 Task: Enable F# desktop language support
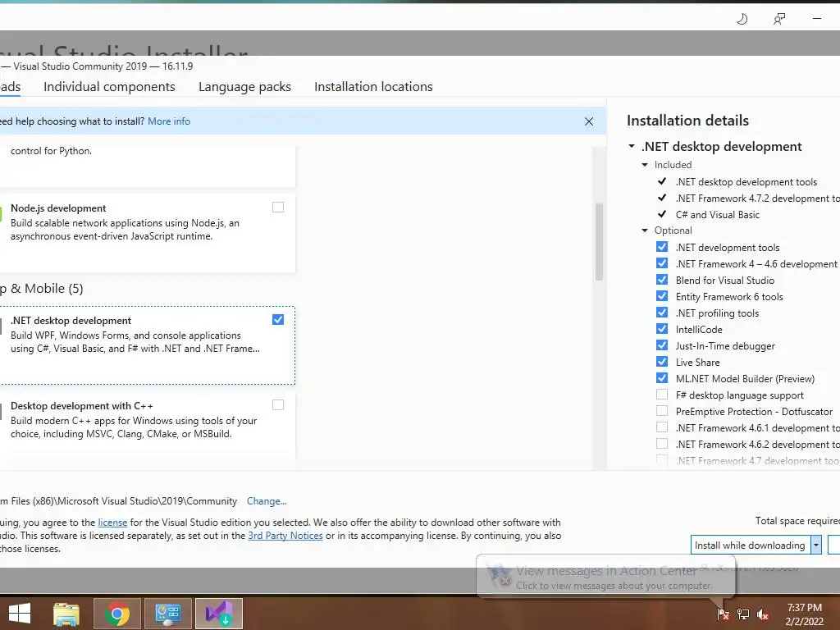662,395
